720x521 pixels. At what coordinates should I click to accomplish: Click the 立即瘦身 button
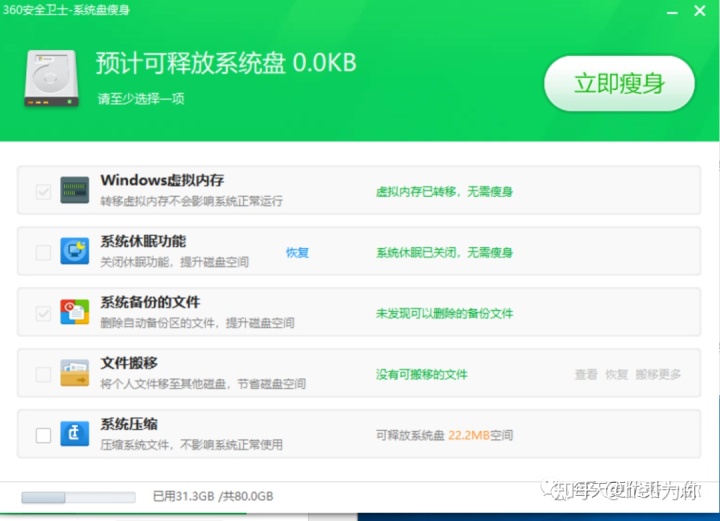[x=619, y=84]
